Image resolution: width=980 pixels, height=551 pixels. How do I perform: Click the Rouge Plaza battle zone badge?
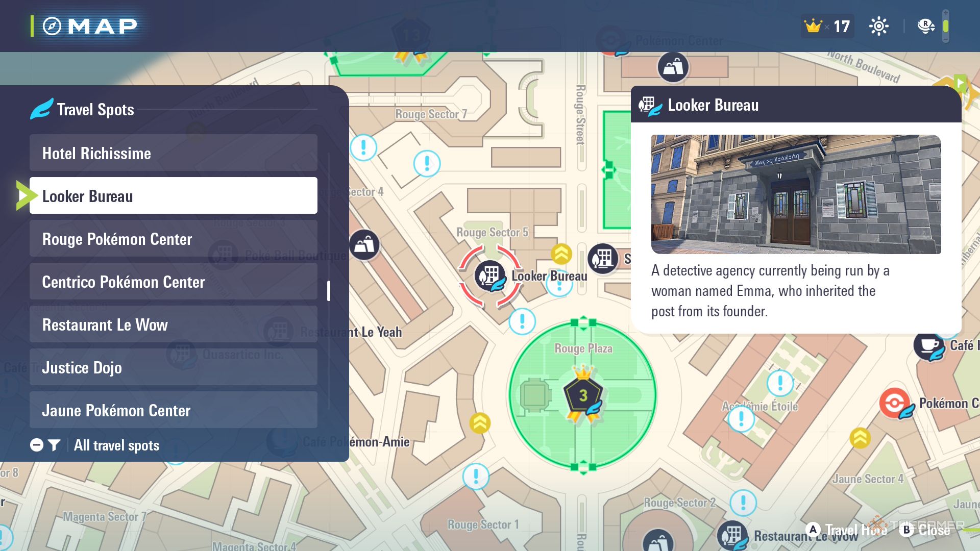tap(583, 395)
